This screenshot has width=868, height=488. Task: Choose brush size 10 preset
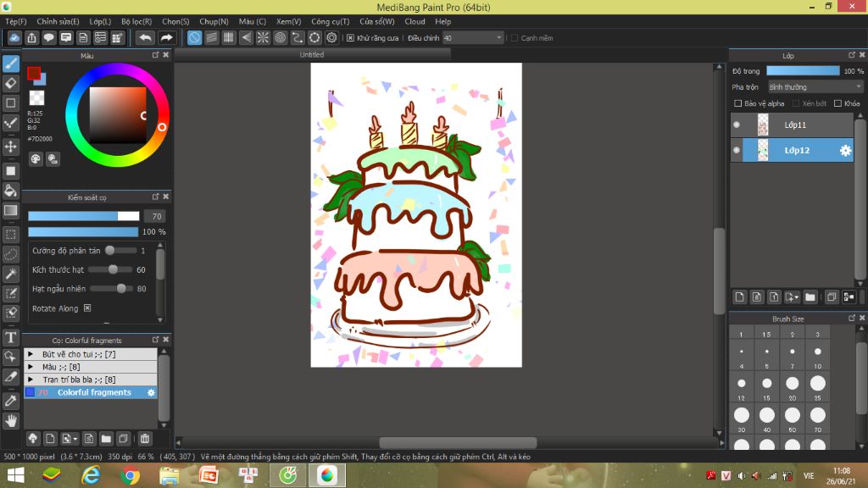click(x=818, y=355)
